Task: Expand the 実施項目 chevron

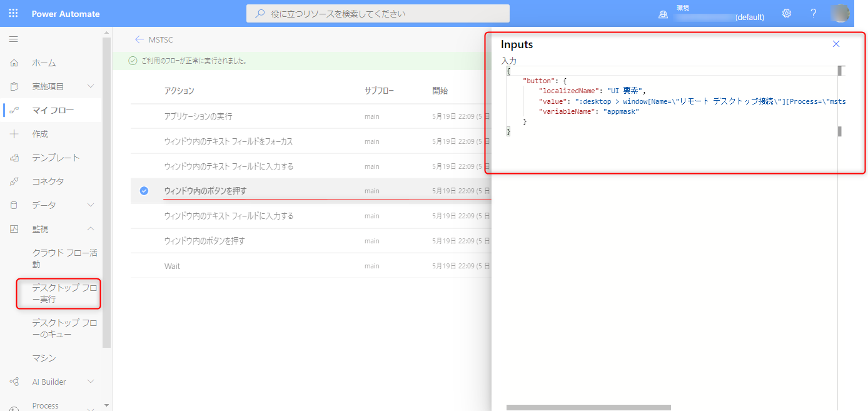Action: (x=91, y=86)
